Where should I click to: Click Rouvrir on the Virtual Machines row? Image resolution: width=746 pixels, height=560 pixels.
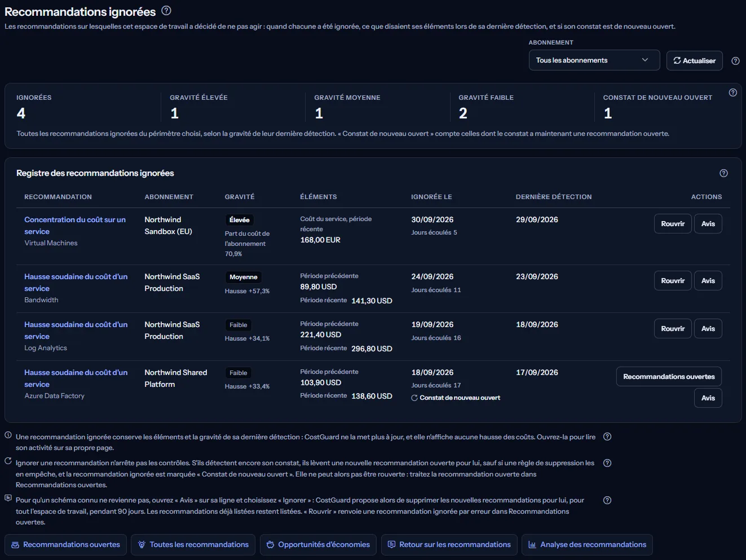(x=673, y=224)
